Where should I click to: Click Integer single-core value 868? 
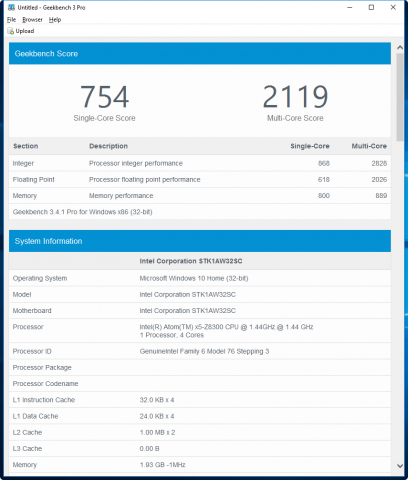tap(324, 163)
